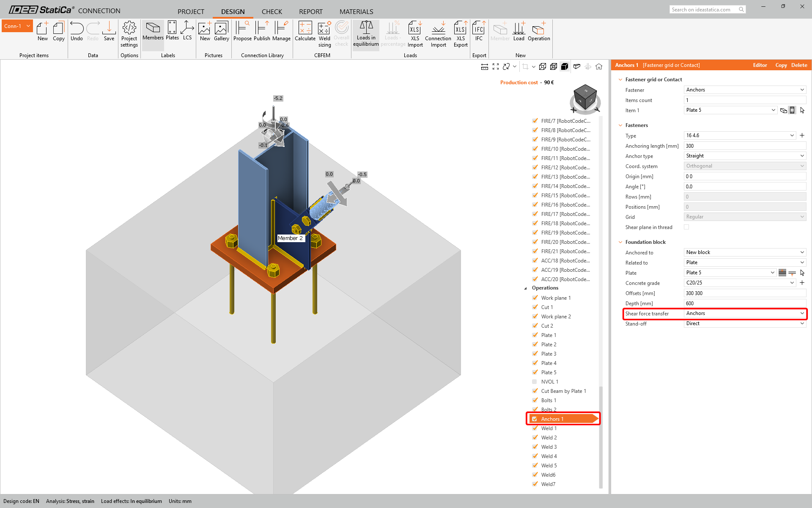The width and height of the screenshot is (812, 508).
Task: Expand the Concrete grade dropdown
Action: 792,283
